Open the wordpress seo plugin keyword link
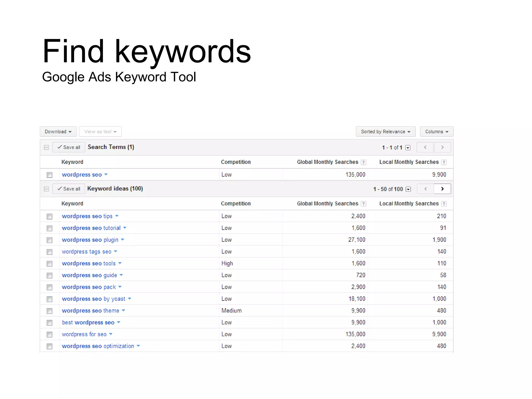Screen dimensions: 532x399 [x=90, y=240]
